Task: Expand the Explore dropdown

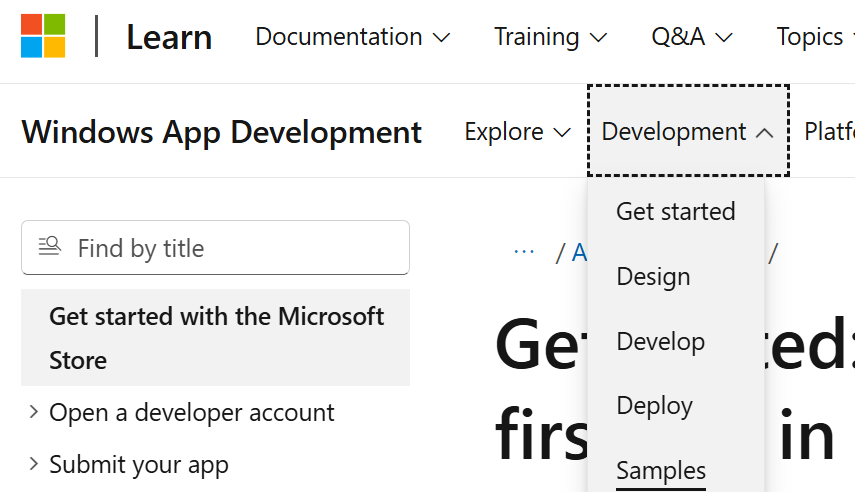Action: point(517,132)
